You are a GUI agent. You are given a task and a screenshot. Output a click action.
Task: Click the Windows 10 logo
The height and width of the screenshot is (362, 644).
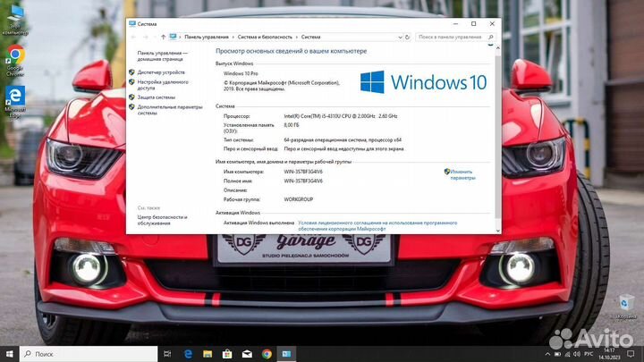423,82
